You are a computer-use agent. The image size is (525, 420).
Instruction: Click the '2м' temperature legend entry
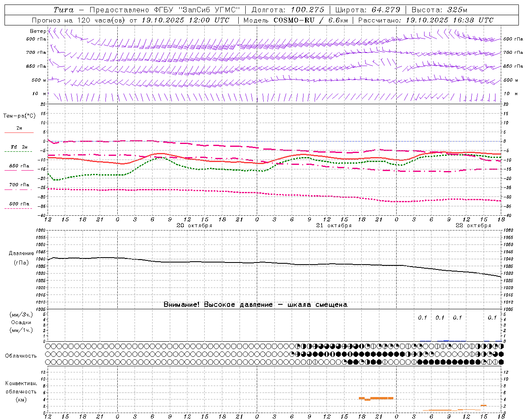click(x=19, y=128)
